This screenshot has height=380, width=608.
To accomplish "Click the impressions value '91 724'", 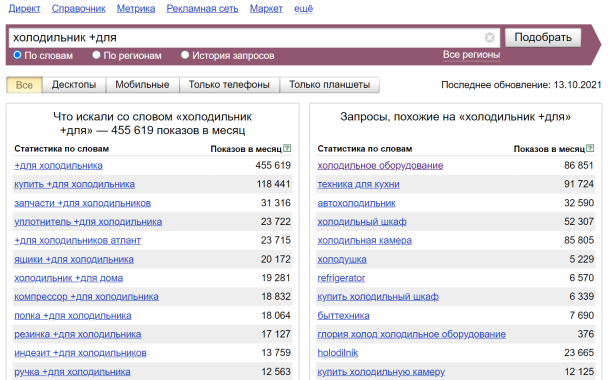I will tap(579, 184).
